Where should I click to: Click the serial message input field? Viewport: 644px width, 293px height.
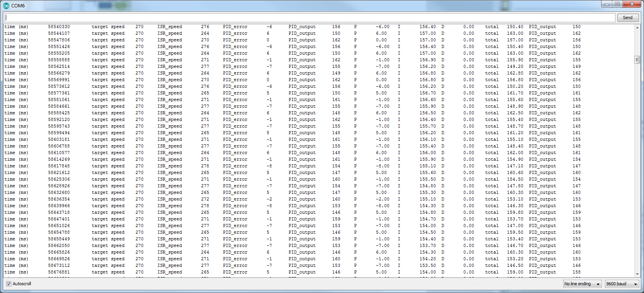[x=310, y=18]
